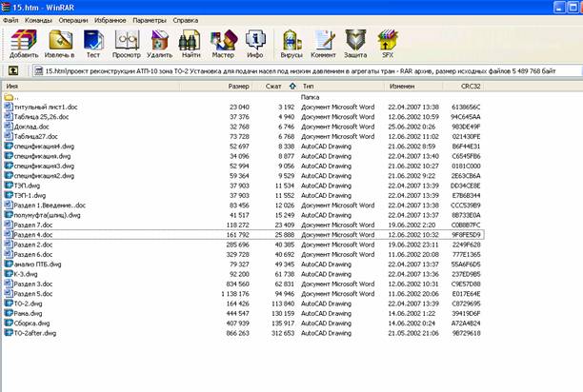Select file Раздел 6.doc
This screenshot has height=392, width=583.
click(x=33, y=255)
